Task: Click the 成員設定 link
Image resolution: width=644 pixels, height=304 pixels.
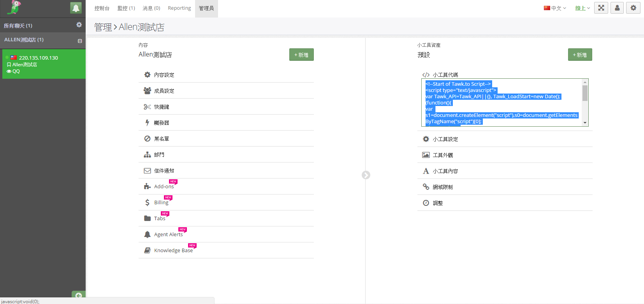Action: pos(164,91)
